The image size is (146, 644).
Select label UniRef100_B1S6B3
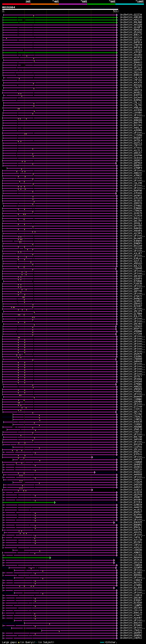(x=131, y=572)
